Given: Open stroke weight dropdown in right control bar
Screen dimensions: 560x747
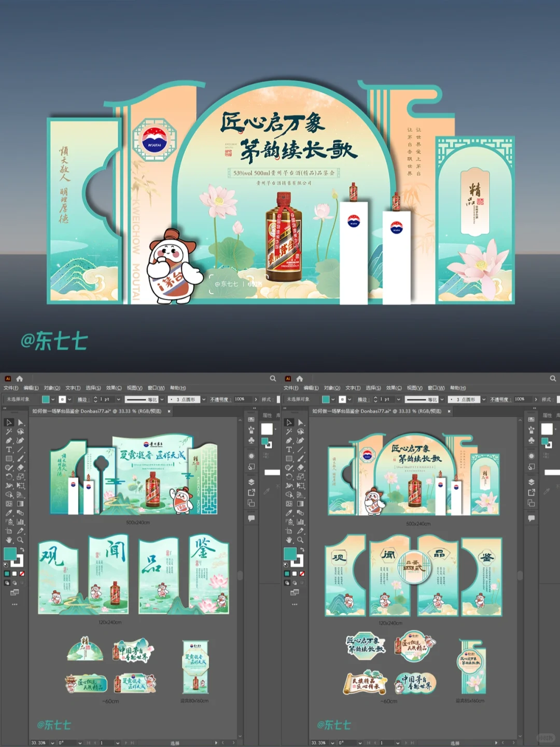Looking at the screenshot, I should pyautogui.click(x=399, y=399).
